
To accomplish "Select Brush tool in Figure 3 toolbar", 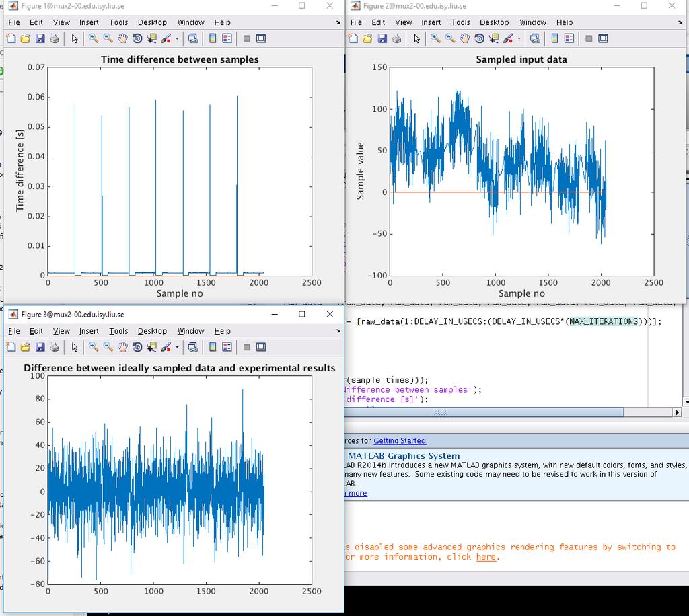I will click(x=166, y=347).
